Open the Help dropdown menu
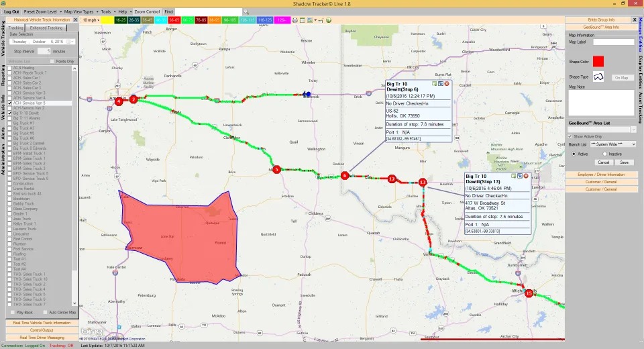 (125, 12)
